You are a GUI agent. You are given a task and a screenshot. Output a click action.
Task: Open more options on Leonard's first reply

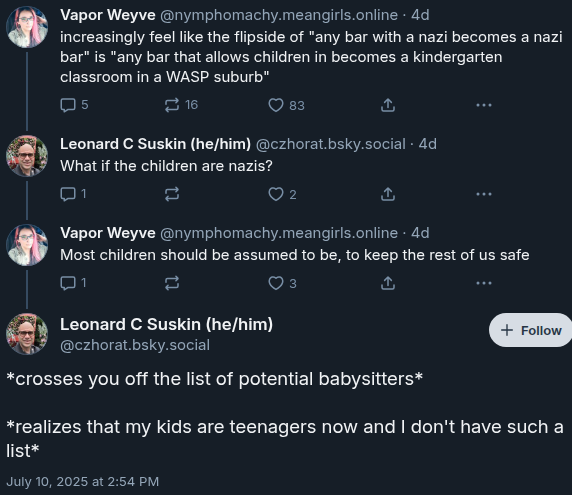pyautogui.click(x=484, y=194)
